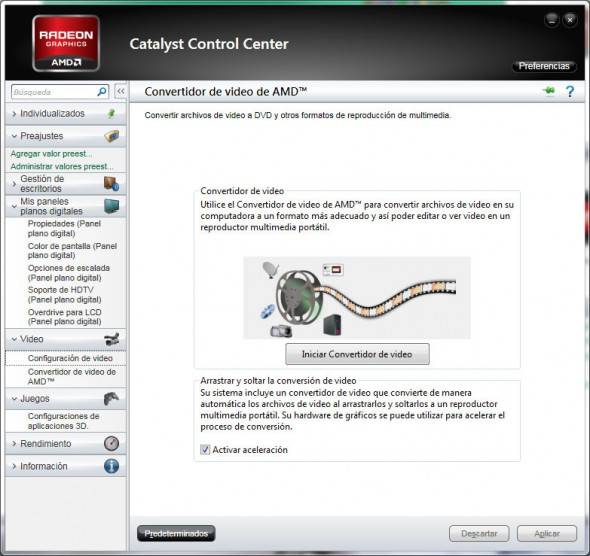
Task: Click the Gestión de escritorios monitor icon
Action: 111,184
